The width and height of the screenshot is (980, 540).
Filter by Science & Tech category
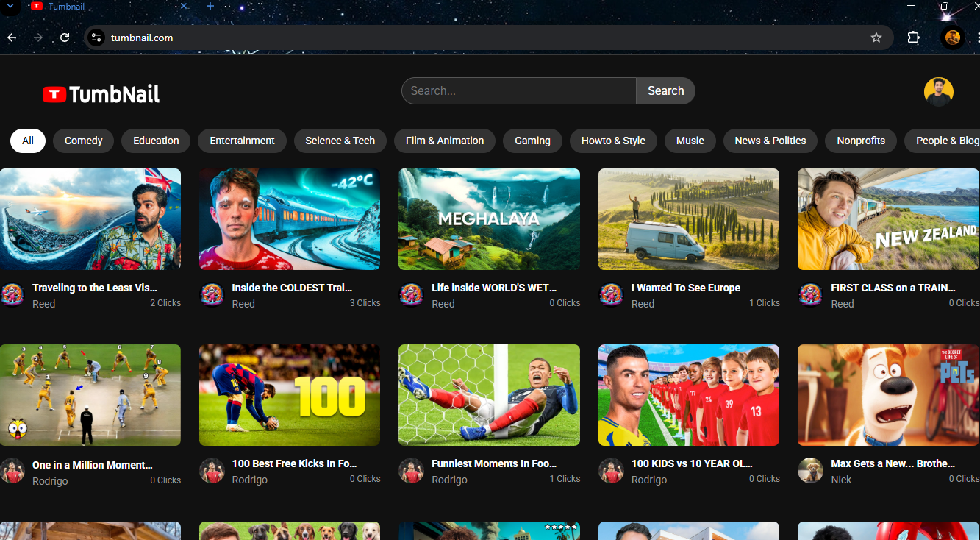click(x=340, y=141)
